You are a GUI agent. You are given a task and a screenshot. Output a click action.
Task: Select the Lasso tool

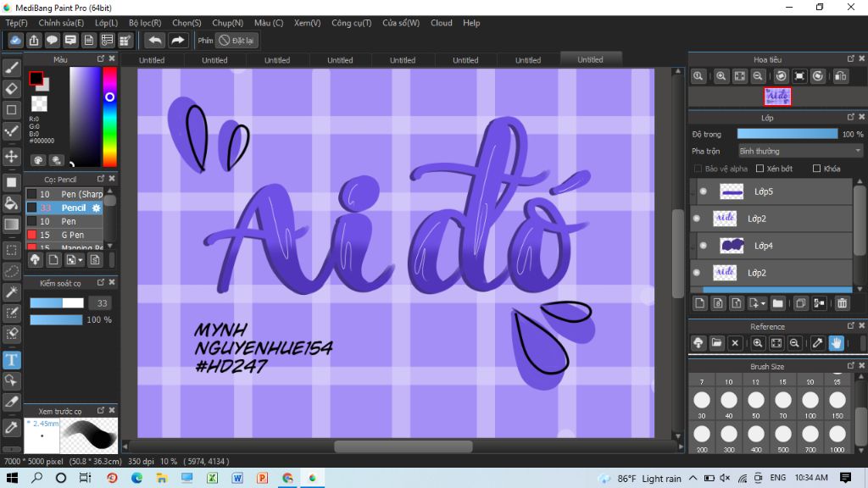12,271
